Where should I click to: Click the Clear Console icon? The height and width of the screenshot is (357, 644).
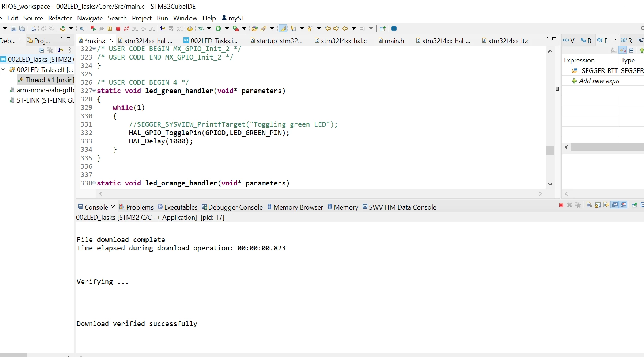589,205
